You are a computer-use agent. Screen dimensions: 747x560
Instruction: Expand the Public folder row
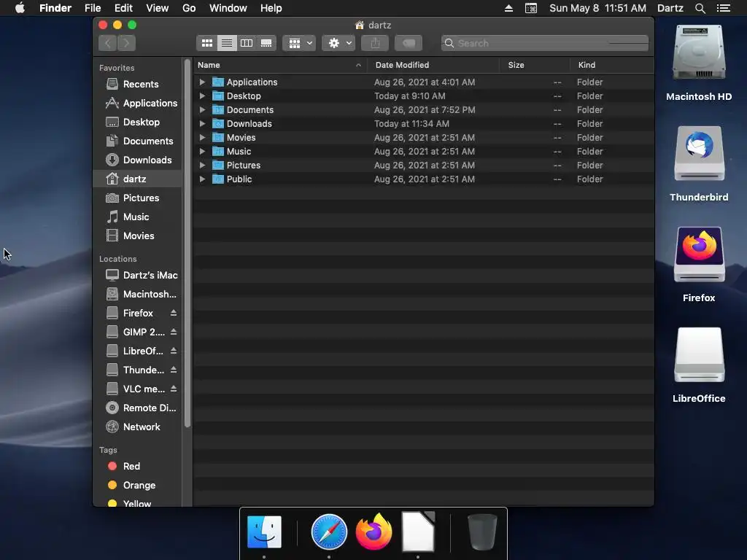203,179
